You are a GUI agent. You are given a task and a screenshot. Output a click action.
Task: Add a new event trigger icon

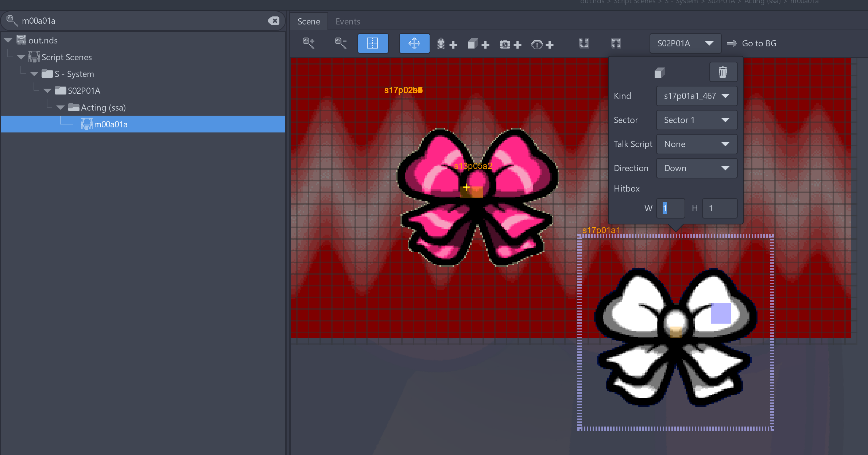pyautogui.click(x=542, y=44)
